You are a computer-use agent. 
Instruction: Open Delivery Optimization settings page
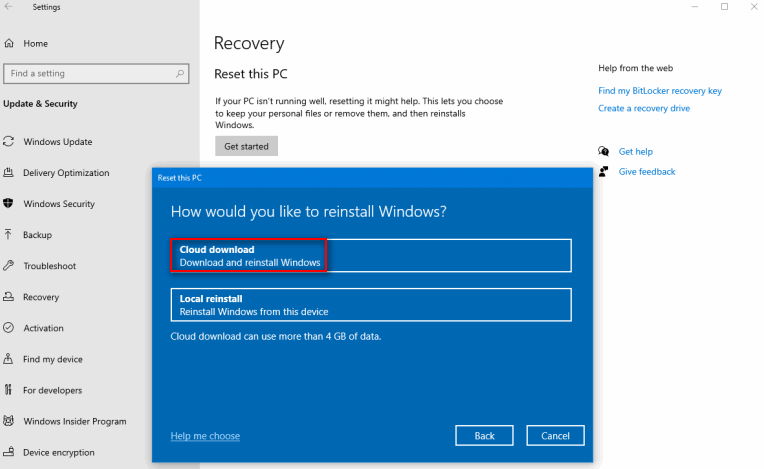[x=66, y=173]
